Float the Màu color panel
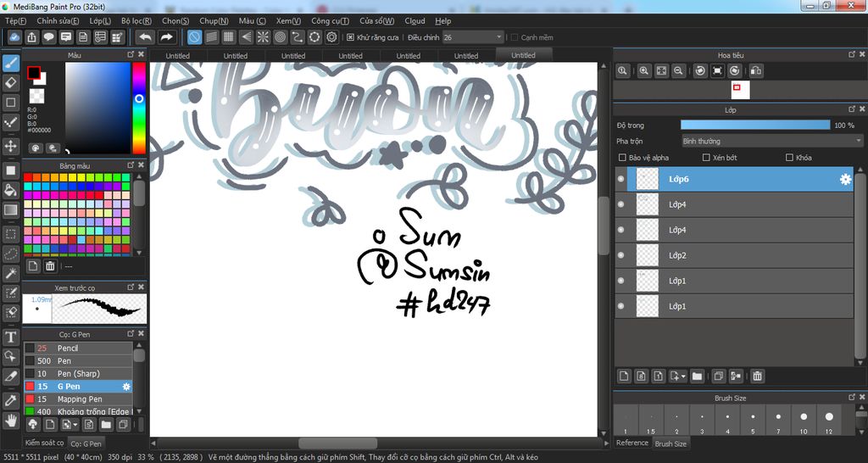This screenshot has width=868, height=463. 131,54
